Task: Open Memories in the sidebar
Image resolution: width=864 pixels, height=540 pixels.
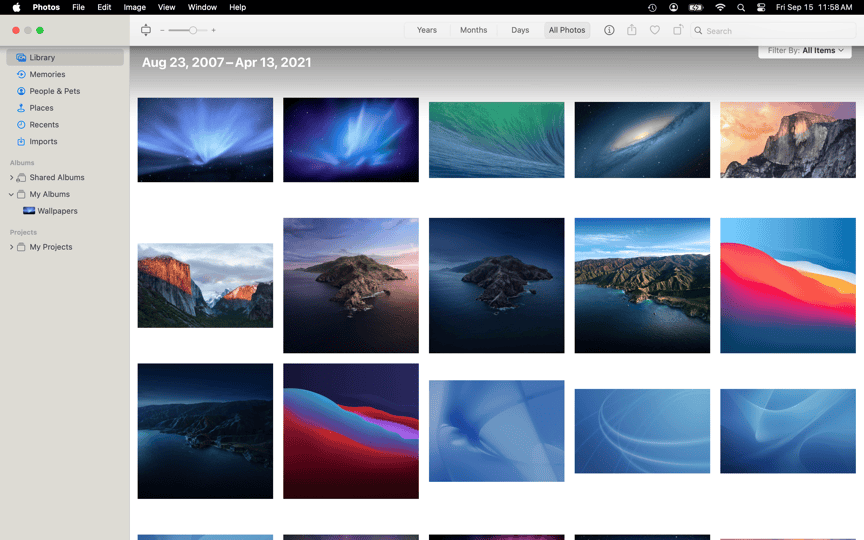Action: click(65, 74)
